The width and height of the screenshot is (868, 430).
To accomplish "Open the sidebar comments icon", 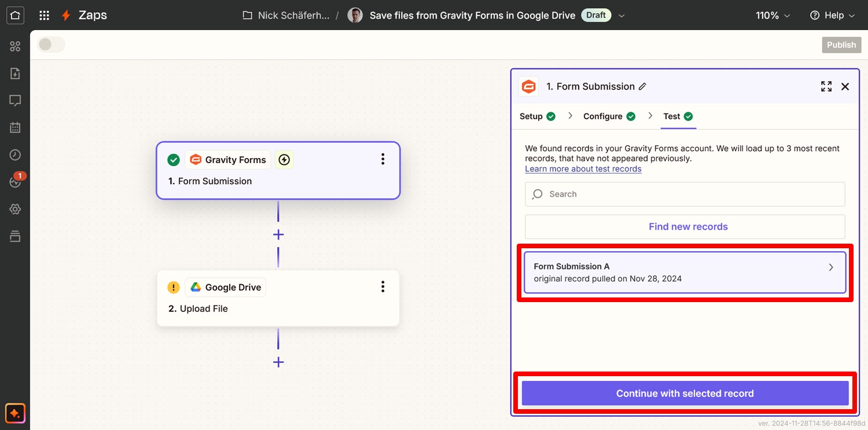I will click(15, 101).
